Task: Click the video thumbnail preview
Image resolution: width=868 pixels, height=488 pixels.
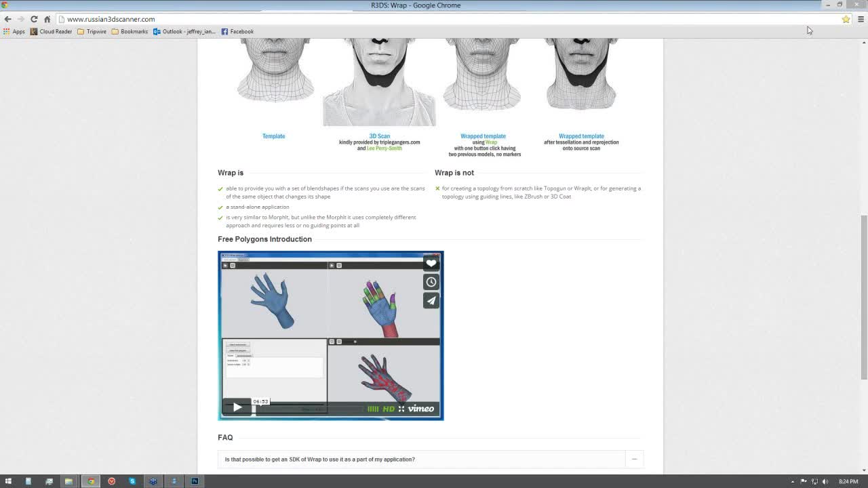Action: [331, 335]
